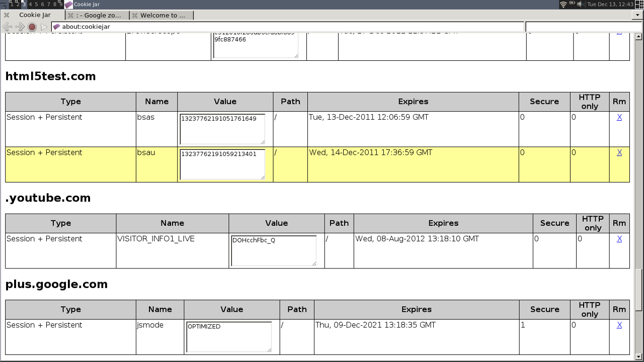644x362 pixels.
Task: Click the vertical page scrollbar thumb
Action: (639, 289)
